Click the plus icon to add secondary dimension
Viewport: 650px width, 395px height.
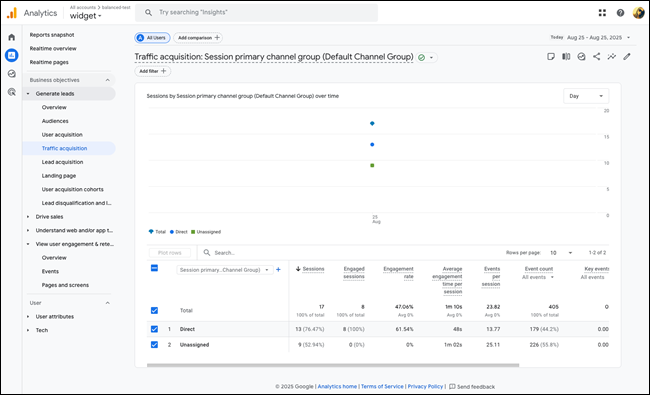[278, 270]
